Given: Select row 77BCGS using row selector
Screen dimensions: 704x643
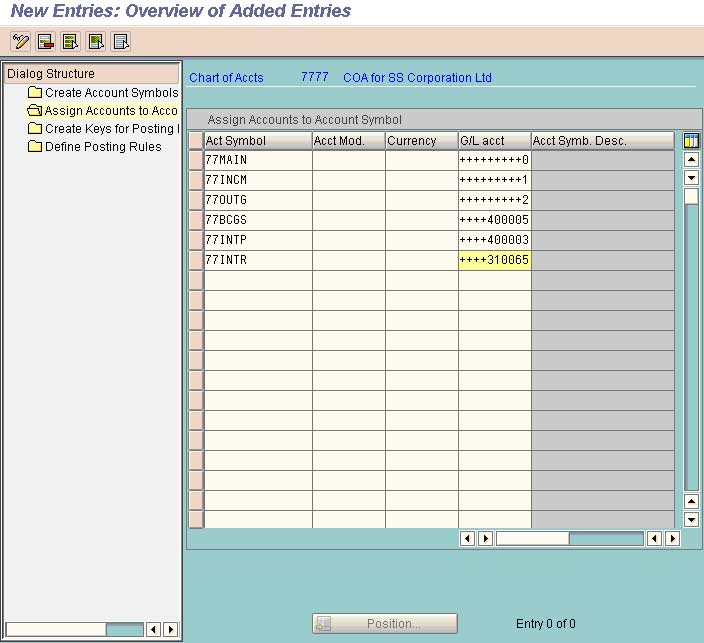Looking at the screenshot, I should 196,220.
